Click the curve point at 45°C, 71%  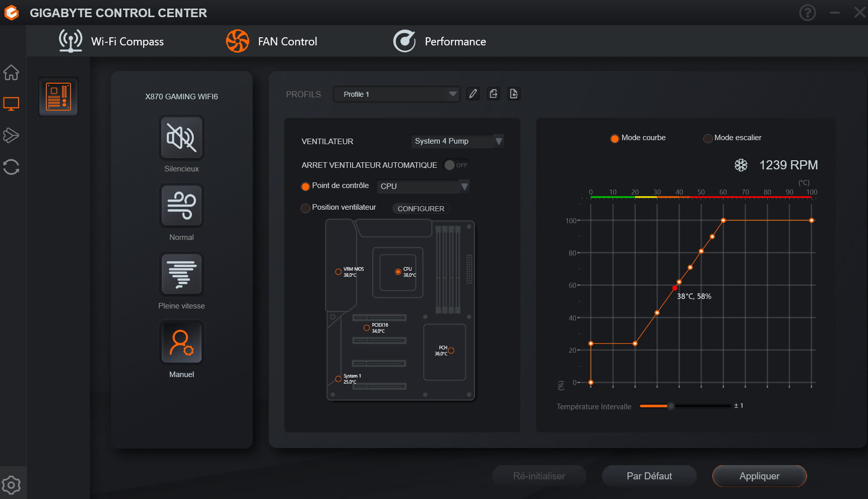coord(690,268)
